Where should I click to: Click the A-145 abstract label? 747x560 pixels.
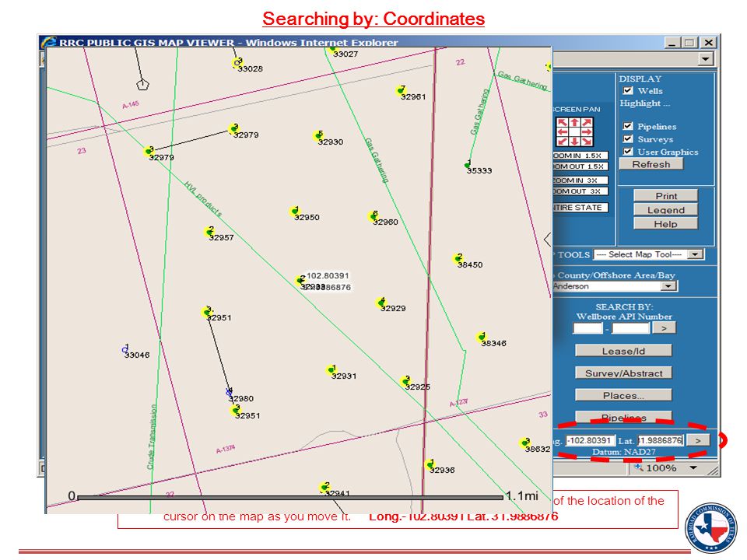point(131,105)
